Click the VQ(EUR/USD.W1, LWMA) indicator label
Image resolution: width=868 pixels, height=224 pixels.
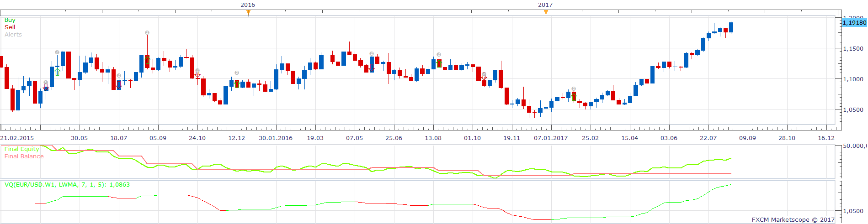pyautogui.click(x=67, y=185)
